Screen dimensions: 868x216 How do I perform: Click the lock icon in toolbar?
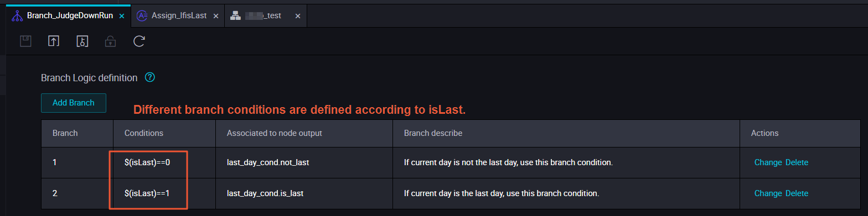coord(111,41)
